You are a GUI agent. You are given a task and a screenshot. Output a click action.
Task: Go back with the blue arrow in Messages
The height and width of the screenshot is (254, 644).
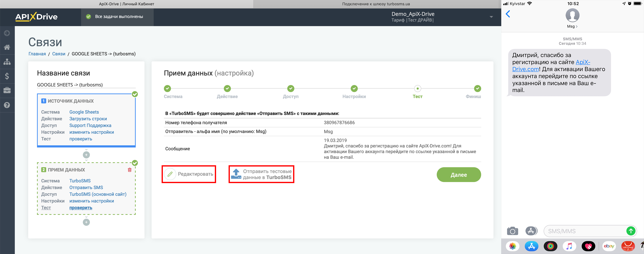point(508,14)
